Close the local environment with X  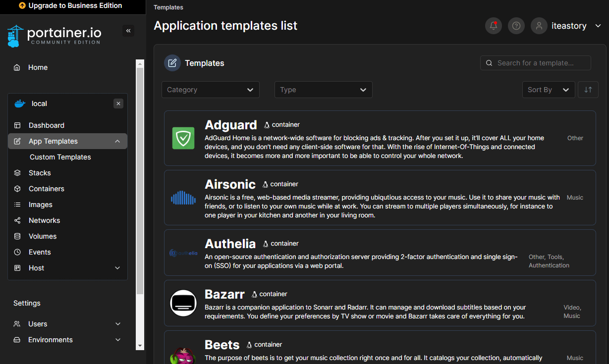[118, 104]
